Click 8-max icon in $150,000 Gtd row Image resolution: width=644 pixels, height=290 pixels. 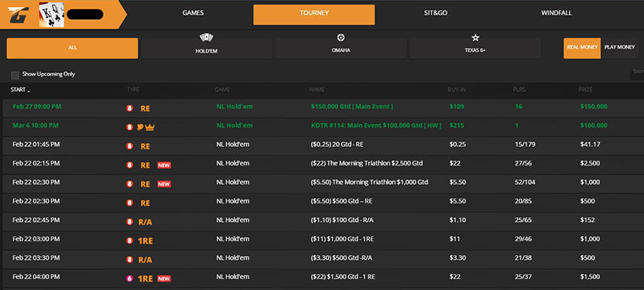pyautogui.click(x=130, y=109)
